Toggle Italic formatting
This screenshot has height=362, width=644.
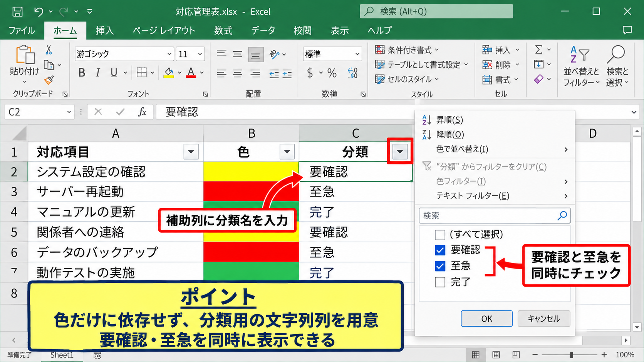pyautogui.click(x=98, y=73)
